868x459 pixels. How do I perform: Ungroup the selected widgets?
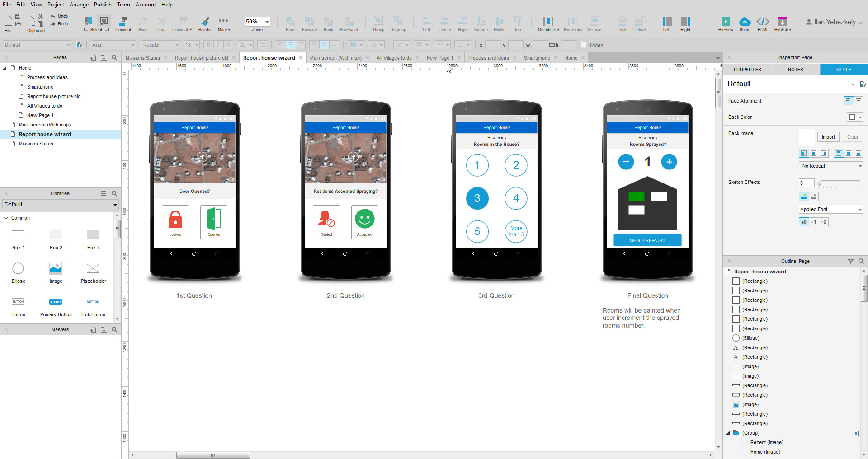pyautogui.click(x=398, y=24)
